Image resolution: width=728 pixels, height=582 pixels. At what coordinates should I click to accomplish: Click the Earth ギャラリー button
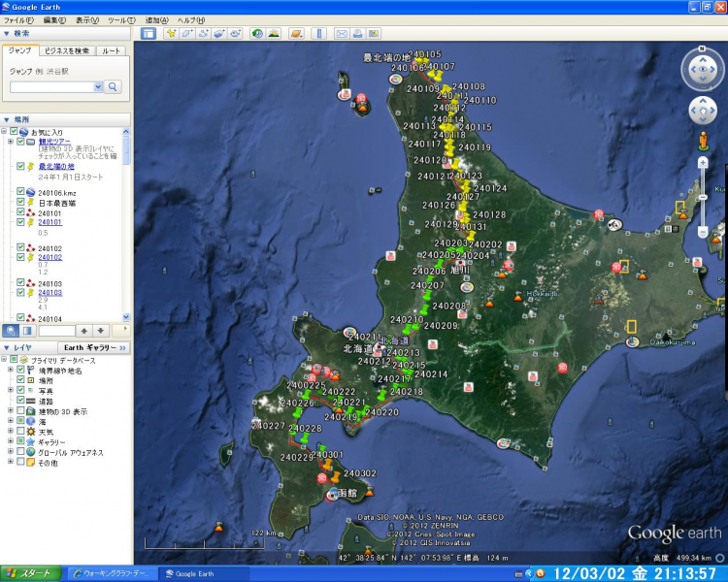94,347
